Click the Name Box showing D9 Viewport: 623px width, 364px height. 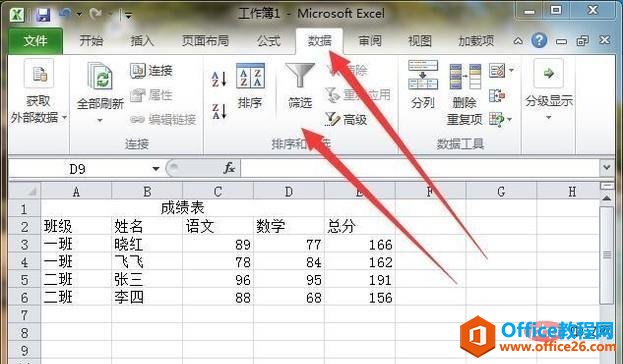point(78,169)
